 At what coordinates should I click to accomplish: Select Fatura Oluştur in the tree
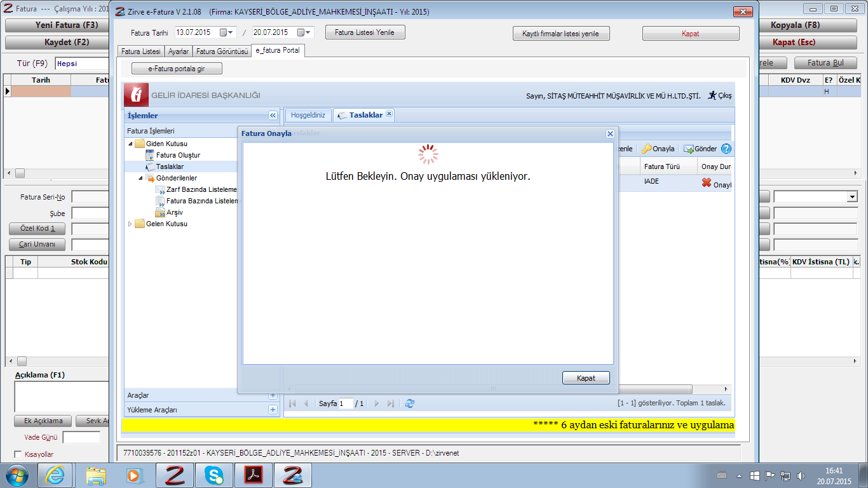click(x=178, y=155)
